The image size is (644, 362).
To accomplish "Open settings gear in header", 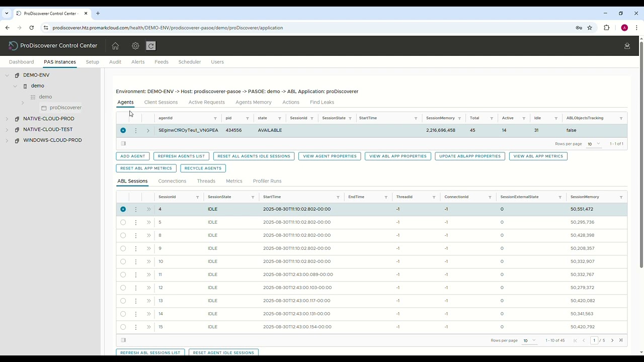I will [135, 46].
